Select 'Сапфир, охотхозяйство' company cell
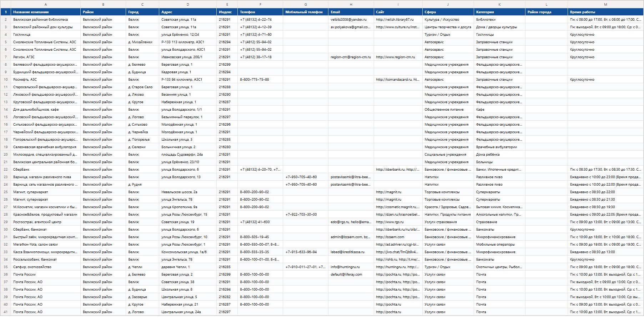The height and width of the screenshot is (322, 644). (x=46, y=267)
